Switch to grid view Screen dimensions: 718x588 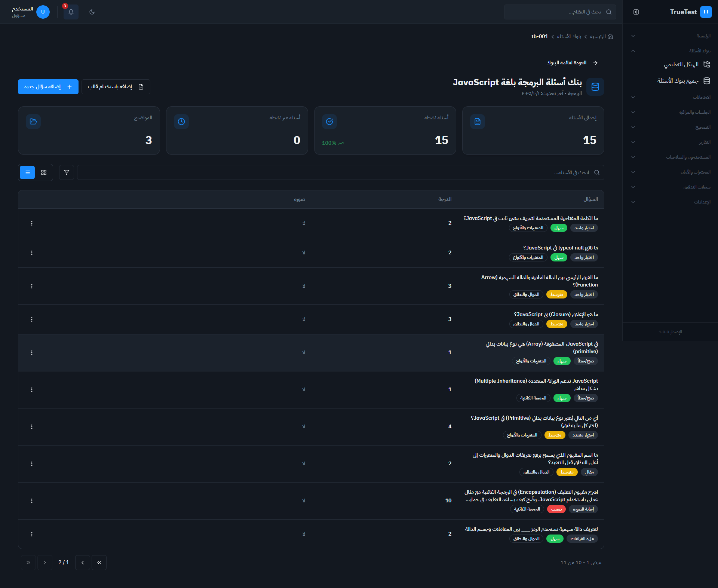[44, 172]
